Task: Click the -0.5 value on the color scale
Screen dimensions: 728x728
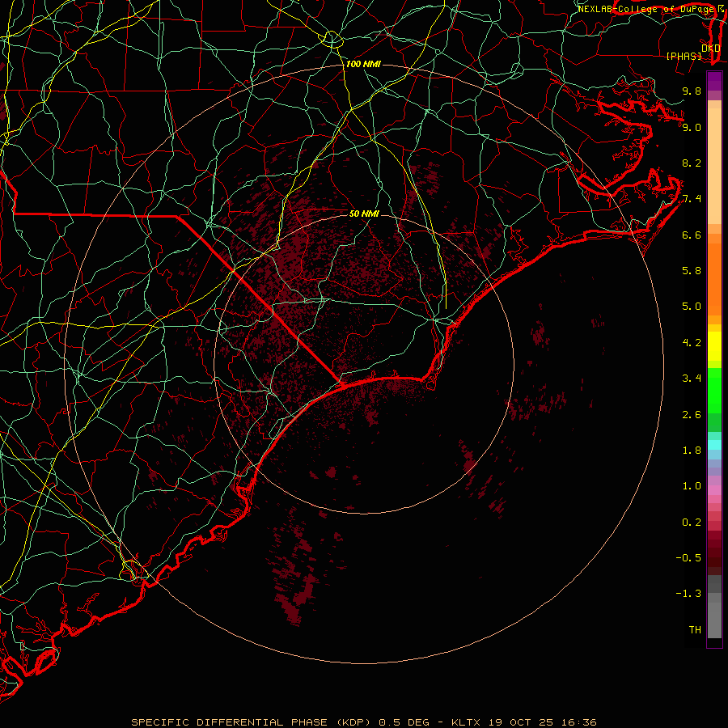Action: pos(688,558)
